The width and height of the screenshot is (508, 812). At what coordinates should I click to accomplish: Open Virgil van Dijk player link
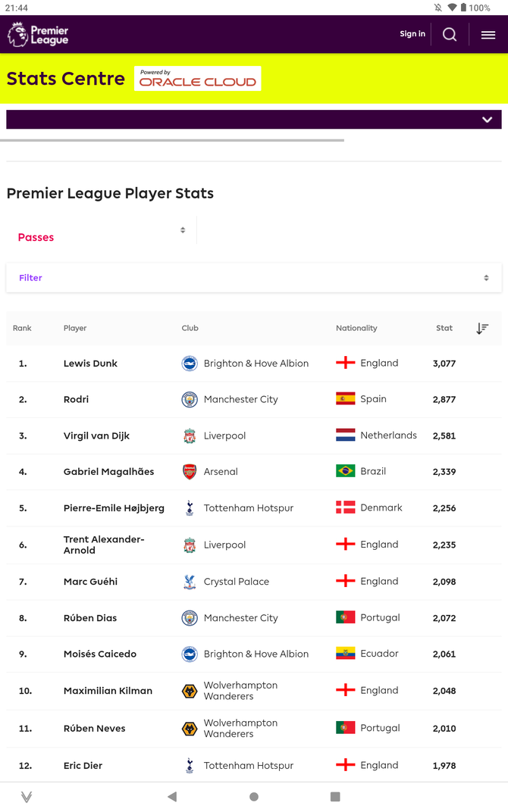96,436
